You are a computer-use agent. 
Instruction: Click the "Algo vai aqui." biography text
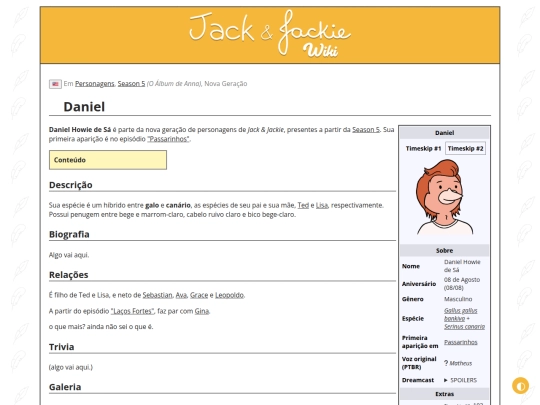(x=69, y=255)
